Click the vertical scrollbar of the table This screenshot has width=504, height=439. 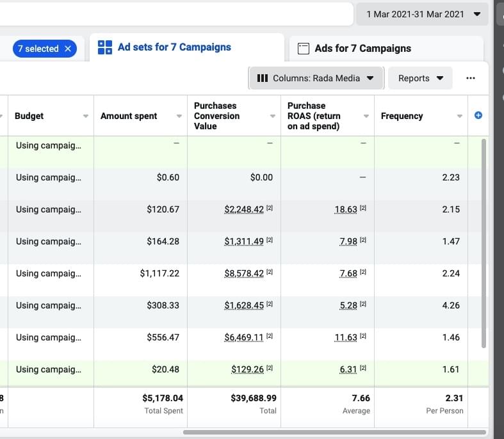click(484, 243)
